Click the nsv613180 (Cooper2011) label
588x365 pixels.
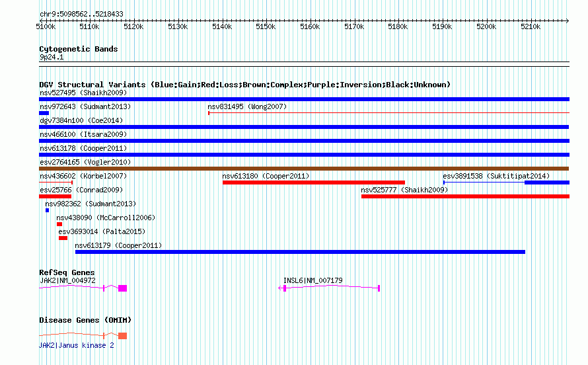(x=266, y=176)
